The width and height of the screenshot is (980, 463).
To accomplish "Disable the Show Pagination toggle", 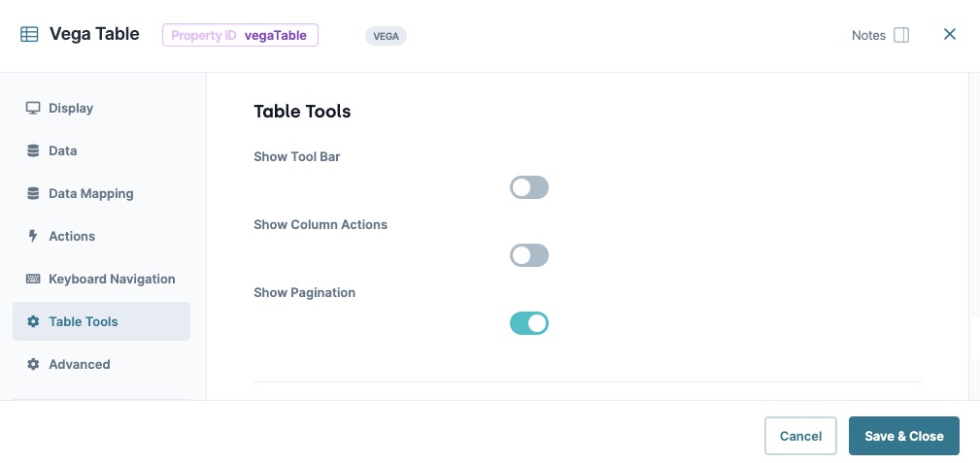I will click(529, 323).
